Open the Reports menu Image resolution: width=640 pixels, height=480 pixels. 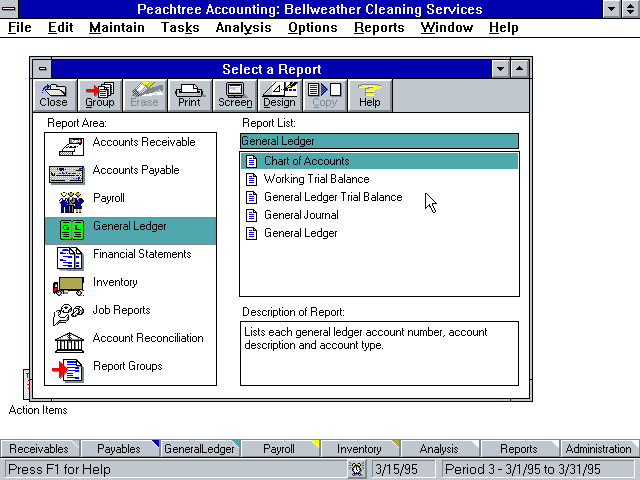click(379, 28)
